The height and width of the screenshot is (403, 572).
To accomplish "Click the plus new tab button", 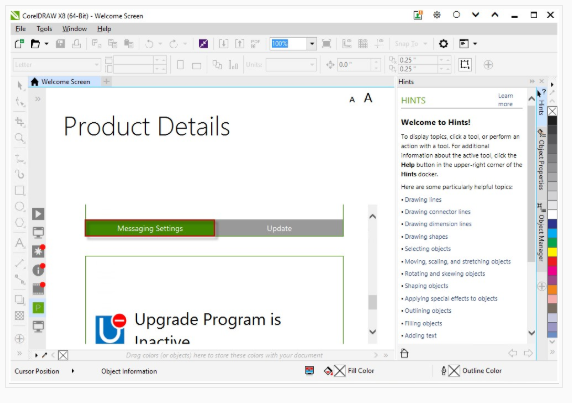I will [x=107, y=81].
